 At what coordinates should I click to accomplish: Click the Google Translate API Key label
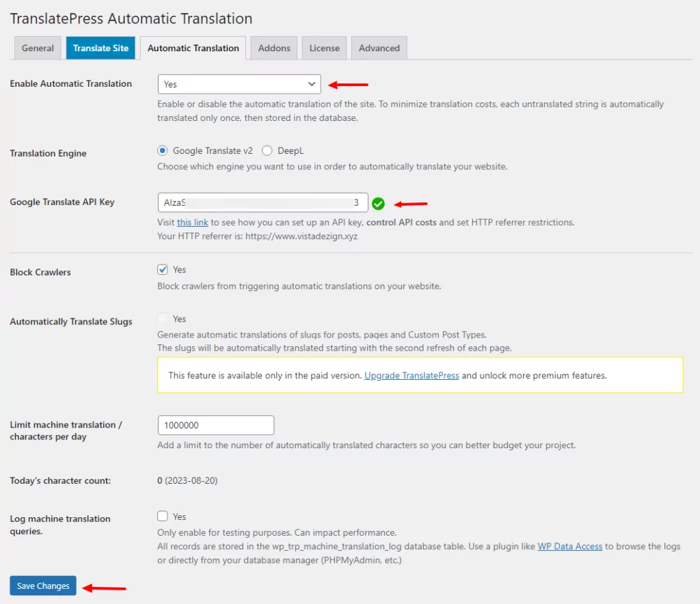tap(62, 202)
